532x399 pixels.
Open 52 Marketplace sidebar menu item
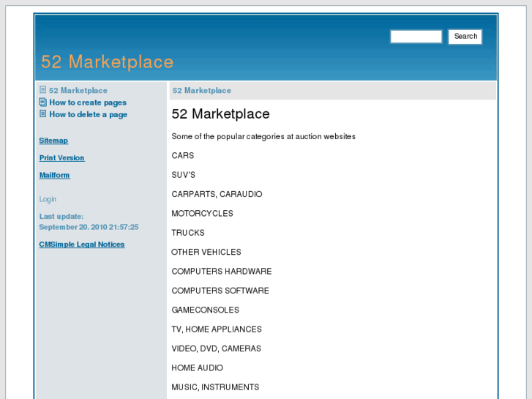78,90
